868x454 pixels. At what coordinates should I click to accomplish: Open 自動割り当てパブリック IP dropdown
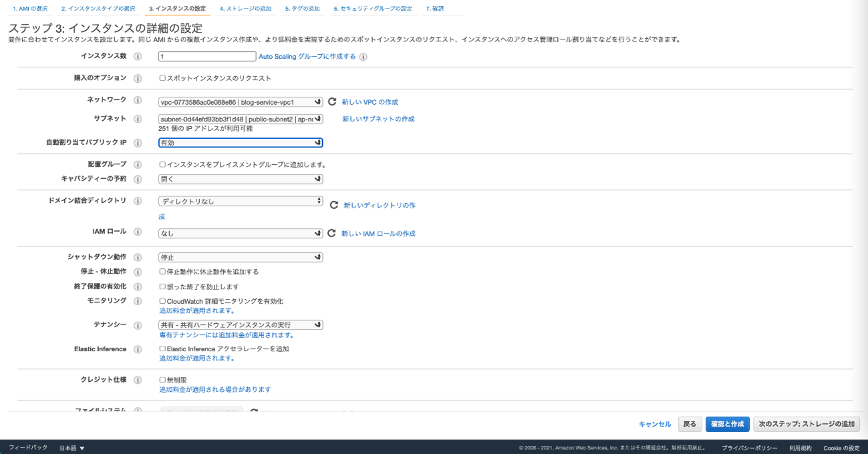click(x=241, y=142)
